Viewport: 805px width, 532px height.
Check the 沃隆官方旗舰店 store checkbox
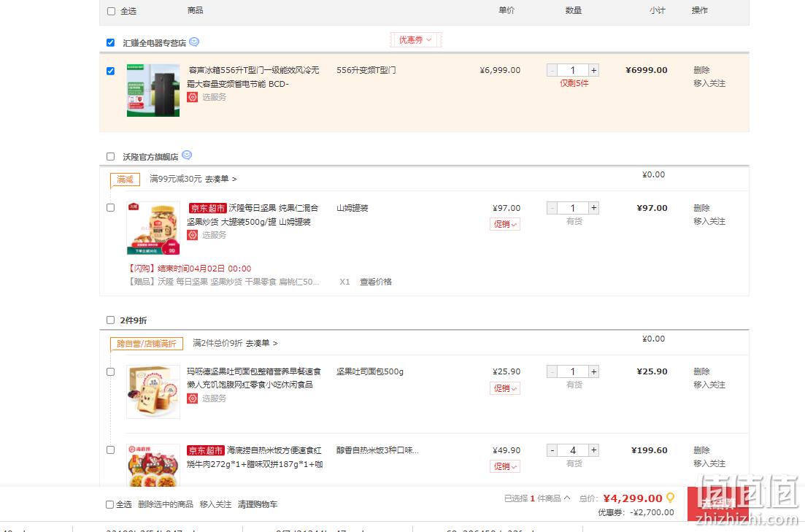point(110,157)
